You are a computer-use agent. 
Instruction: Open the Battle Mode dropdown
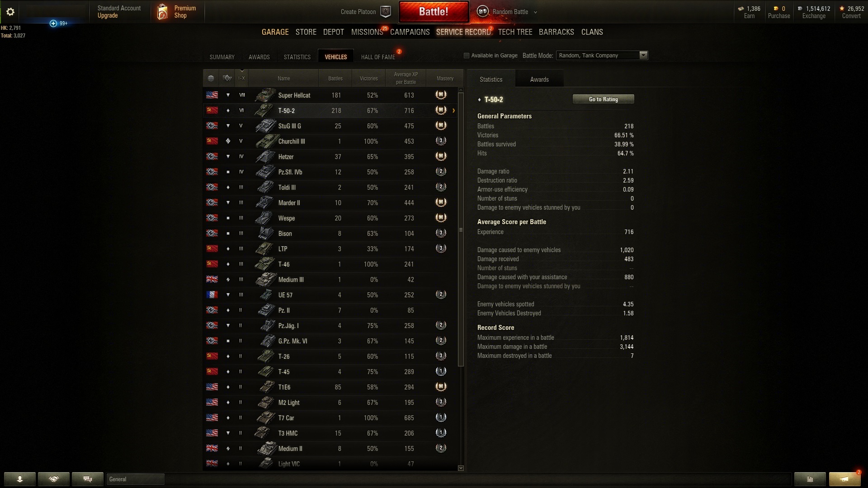click(x=602, y=56)
